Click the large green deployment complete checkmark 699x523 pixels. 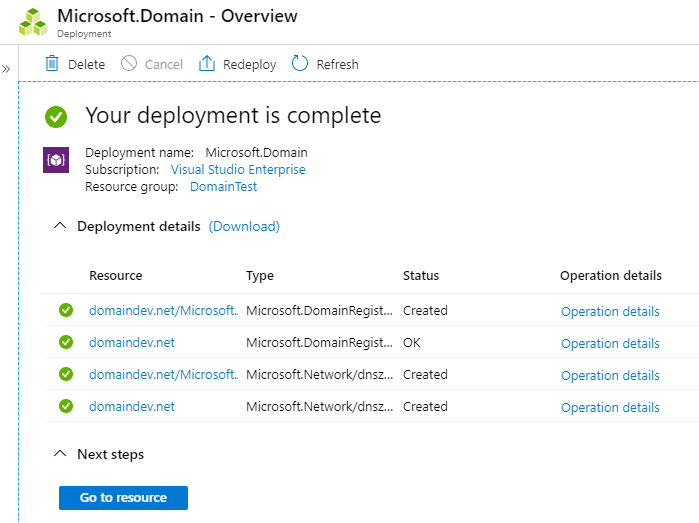(x=56, y=116)
